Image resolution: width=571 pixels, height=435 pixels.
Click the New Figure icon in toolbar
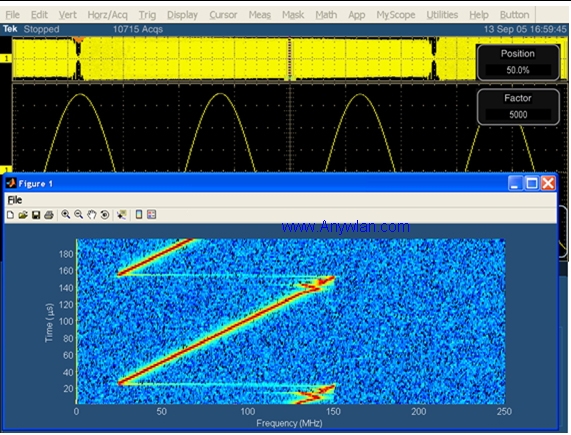click(x=10, y=215)
